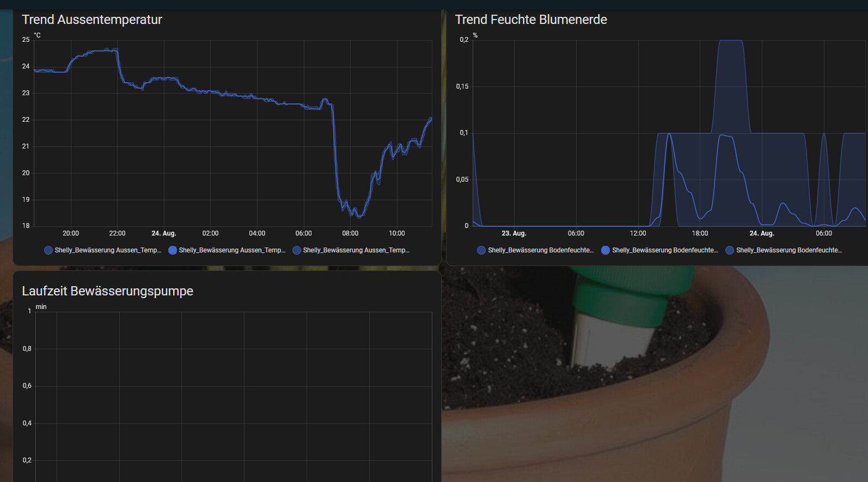The width and height of the screenshot is (868, 482).
Task: Select the first Shelly_Bewässerung Aussen_Temp legend label
Action: 108,250
